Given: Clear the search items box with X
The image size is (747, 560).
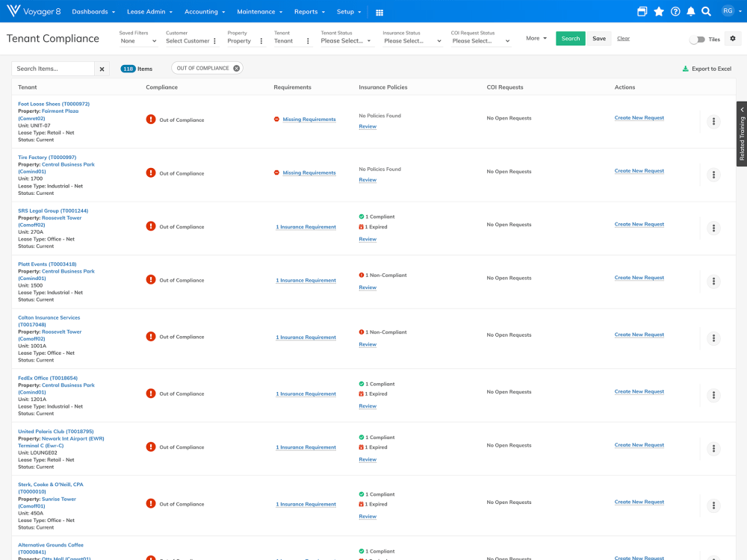Looking at the screenshot, I should point(102,69).
